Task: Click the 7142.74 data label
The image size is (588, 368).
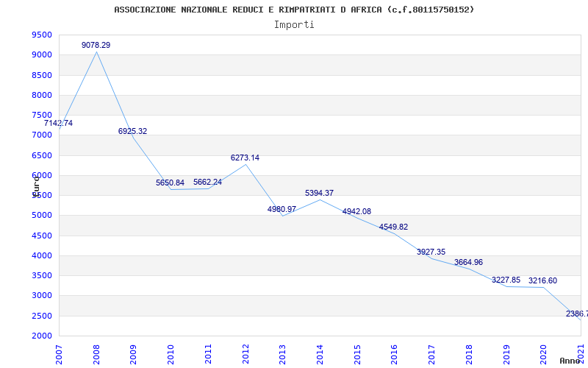Action: pos(58,123)
